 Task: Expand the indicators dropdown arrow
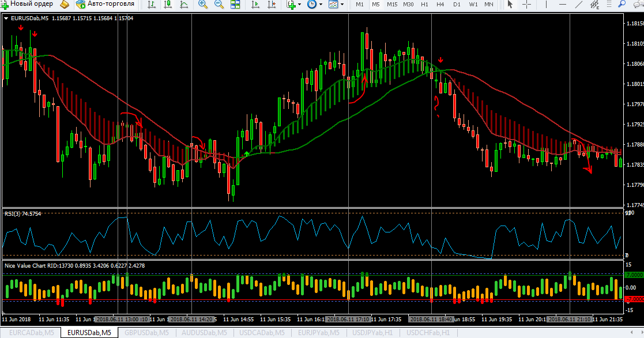[299, 5]
